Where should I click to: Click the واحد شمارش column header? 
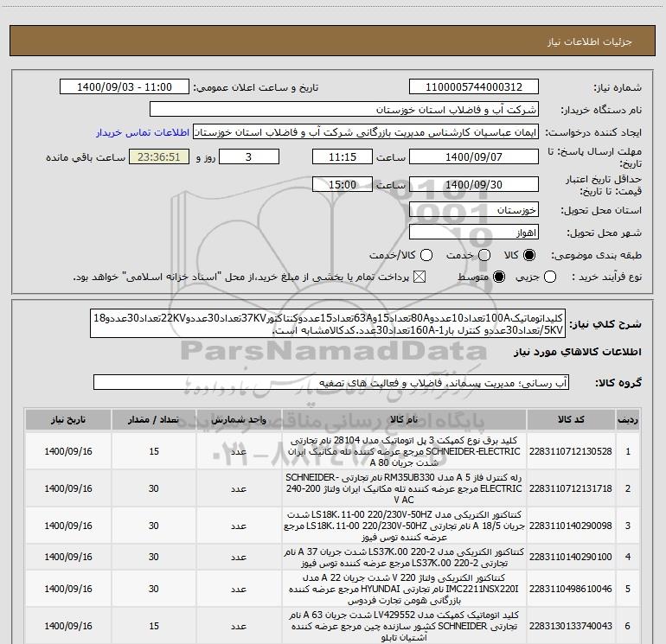tap(239, 420)
